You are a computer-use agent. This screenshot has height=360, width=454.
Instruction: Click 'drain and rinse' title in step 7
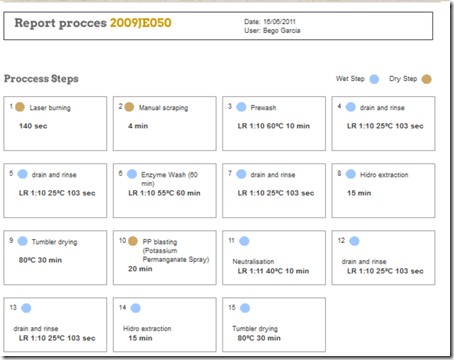[x=273, y=175]
